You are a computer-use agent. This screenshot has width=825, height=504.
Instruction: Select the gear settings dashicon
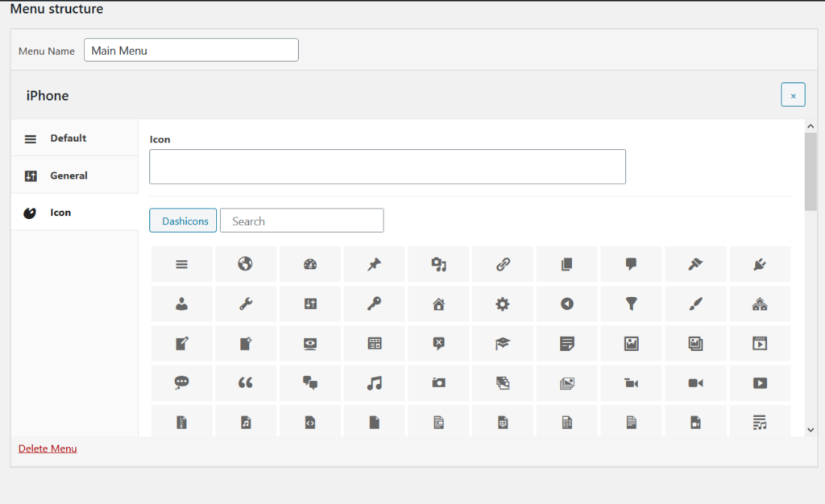point(503,304)
